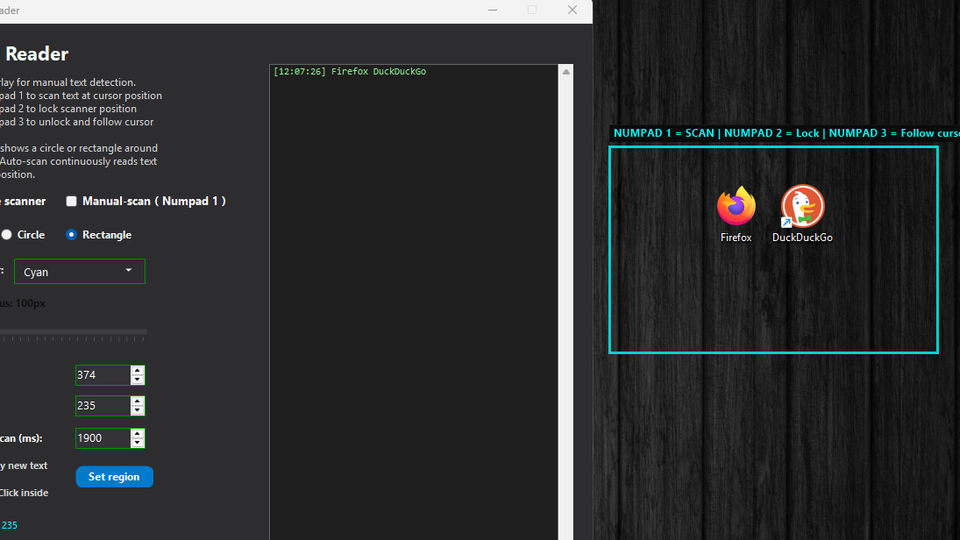The width and height of the screenshot is (960, 540).
Task: Increment the 1900 ms scan interval
Action: pos(138,433)
